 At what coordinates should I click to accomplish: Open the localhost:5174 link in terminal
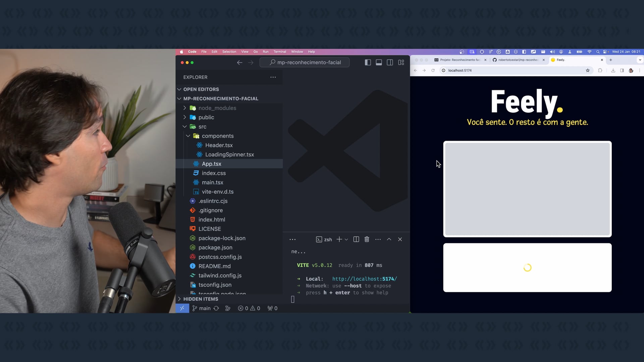364,279
